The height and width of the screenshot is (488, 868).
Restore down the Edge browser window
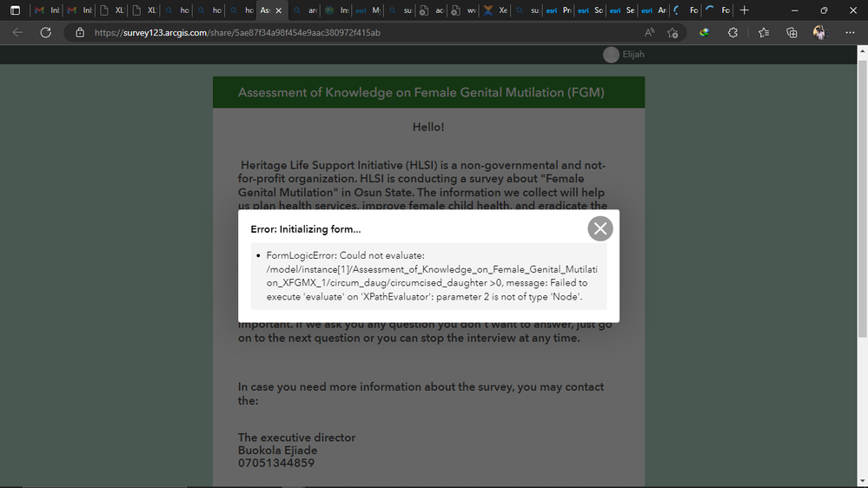825,10
